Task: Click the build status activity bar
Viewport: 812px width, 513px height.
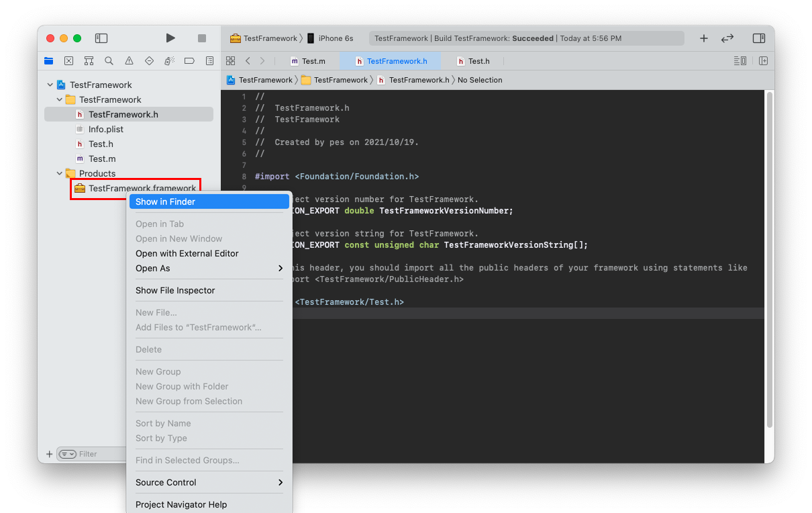Action: (x=526, y=38)
